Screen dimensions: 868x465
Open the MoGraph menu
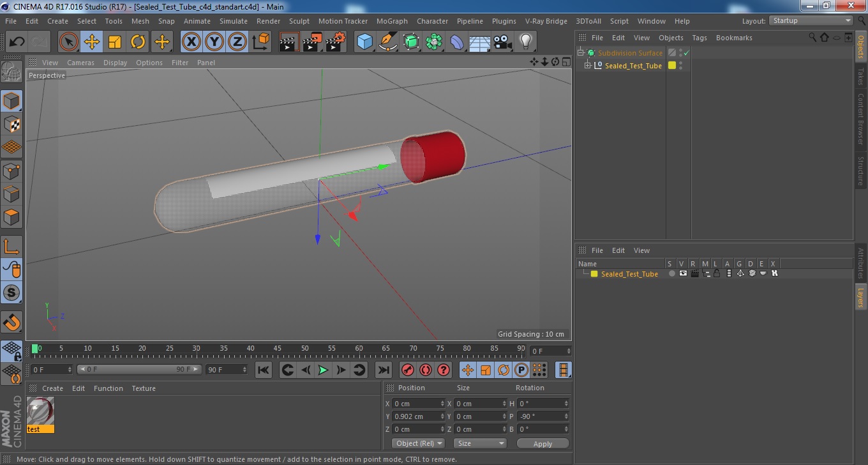click(x=392, y=21)
